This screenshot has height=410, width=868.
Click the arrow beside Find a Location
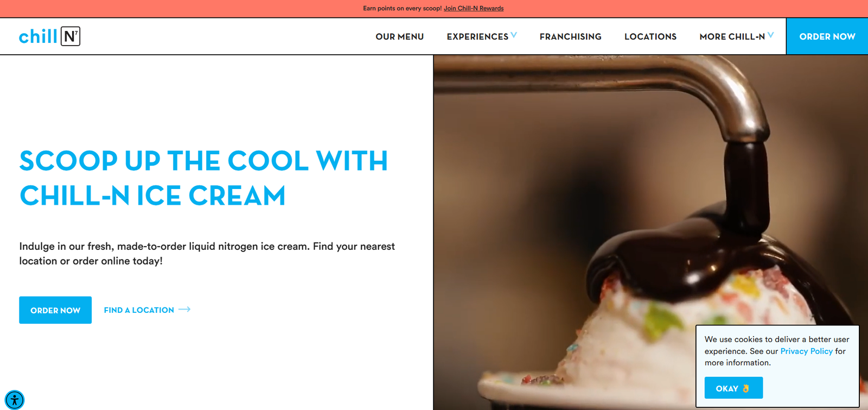tap(184, 310)
